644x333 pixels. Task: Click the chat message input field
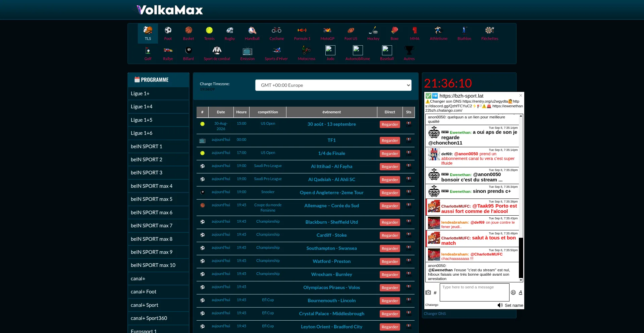474,292
